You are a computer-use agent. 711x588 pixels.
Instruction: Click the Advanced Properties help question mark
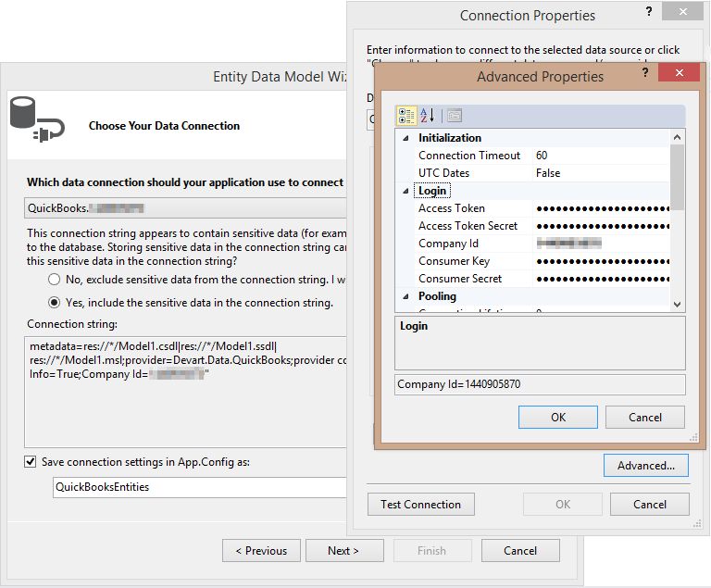point(644,72)
